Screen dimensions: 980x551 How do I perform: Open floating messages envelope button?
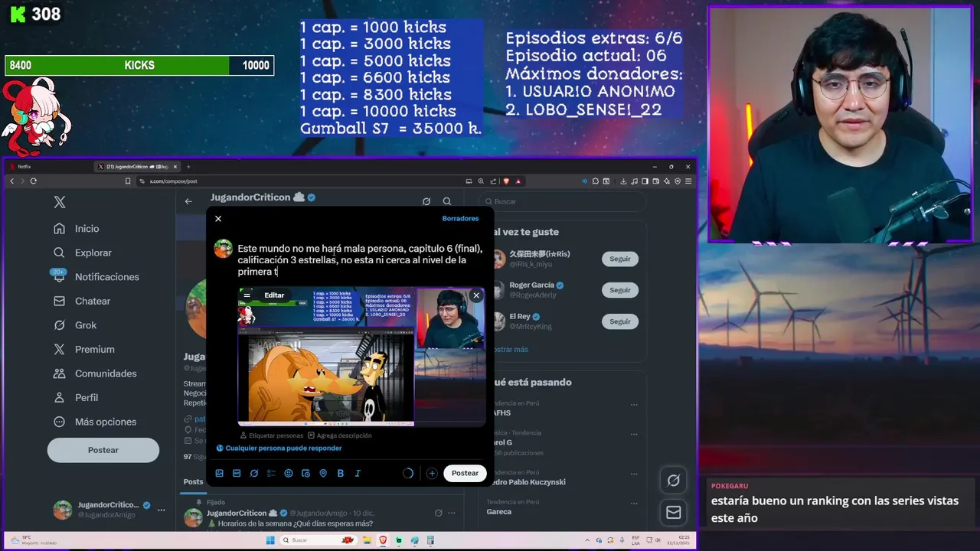(x=674, y=513)
